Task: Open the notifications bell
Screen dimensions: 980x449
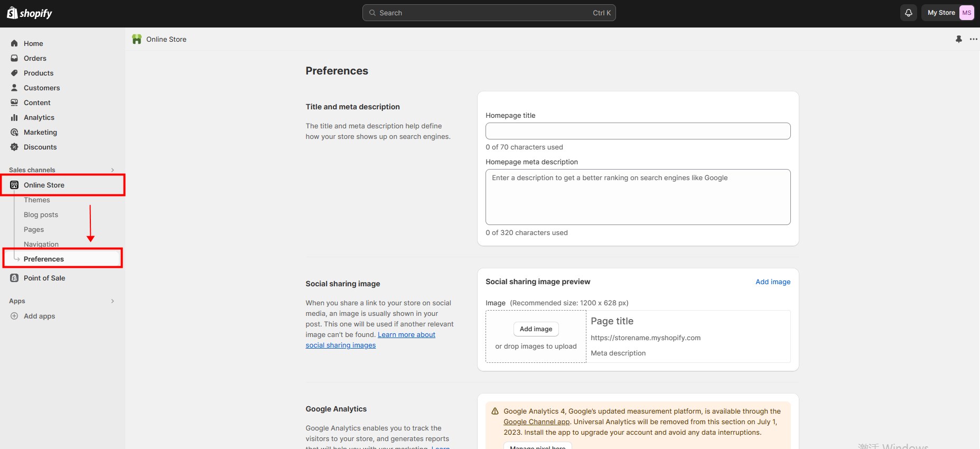Action: (x=908, y=13)
